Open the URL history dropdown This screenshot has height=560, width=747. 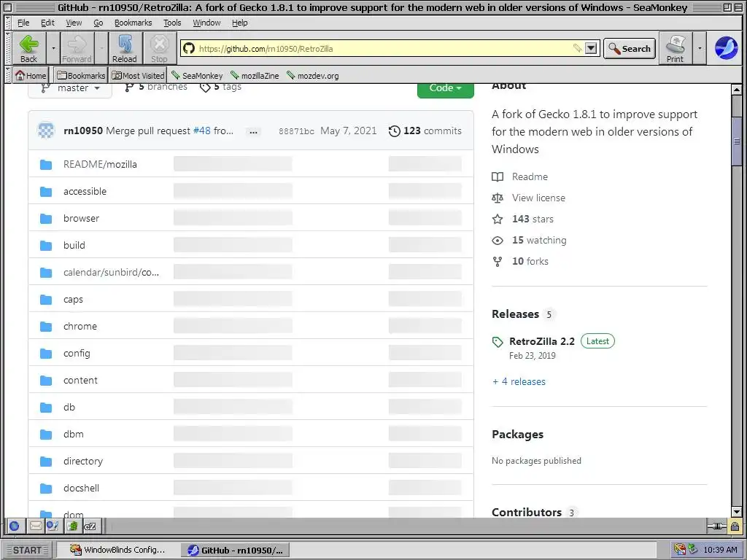click(591, 48)
